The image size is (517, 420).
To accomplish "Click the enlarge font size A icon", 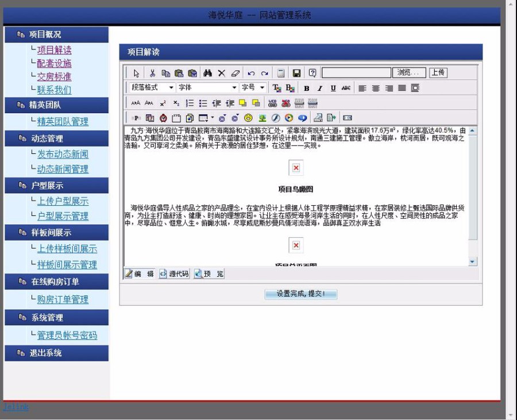I will [x=136, y=103].
